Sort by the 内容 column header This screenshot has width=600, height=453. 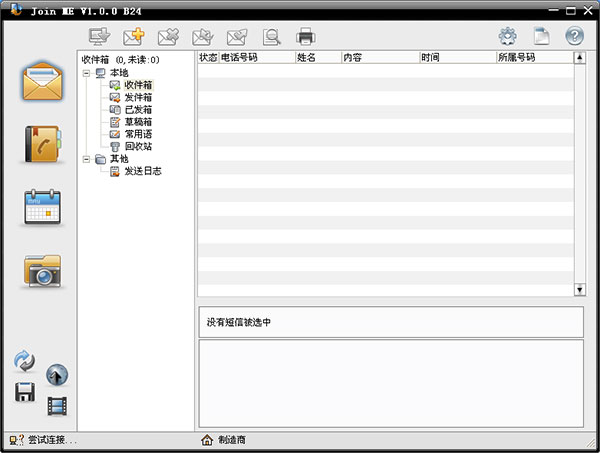click(x=380, y=57)
